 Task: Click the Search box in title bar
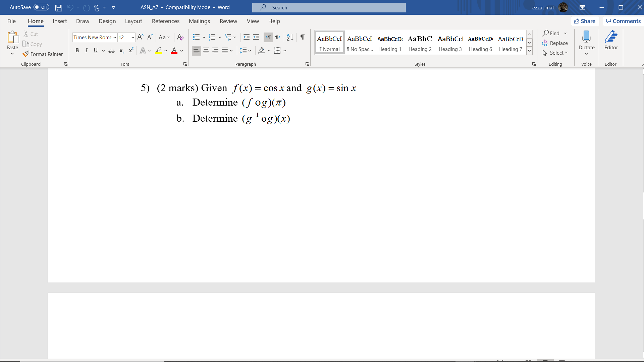(x=329, y=7)
